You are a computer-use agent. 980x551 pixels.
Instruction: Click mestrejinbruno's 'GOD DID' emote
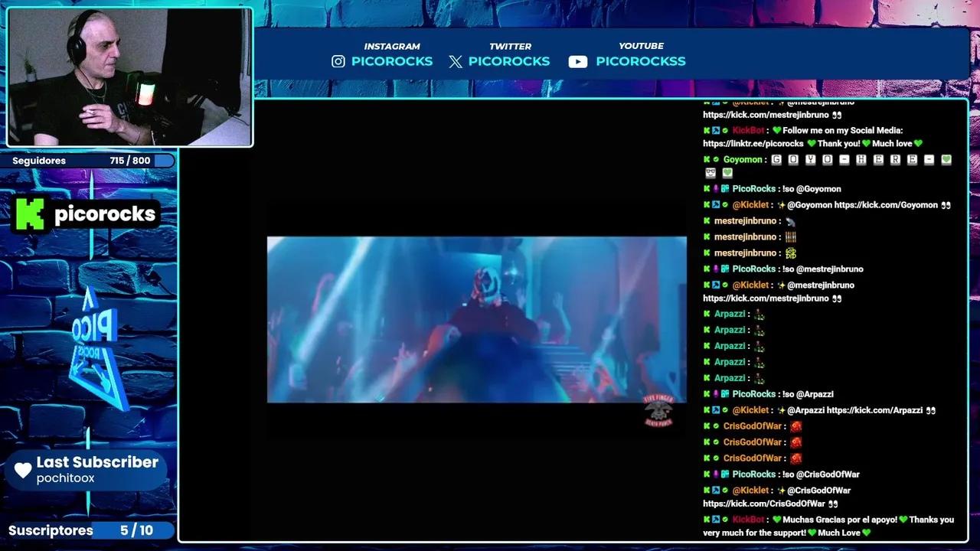point(790,253)
